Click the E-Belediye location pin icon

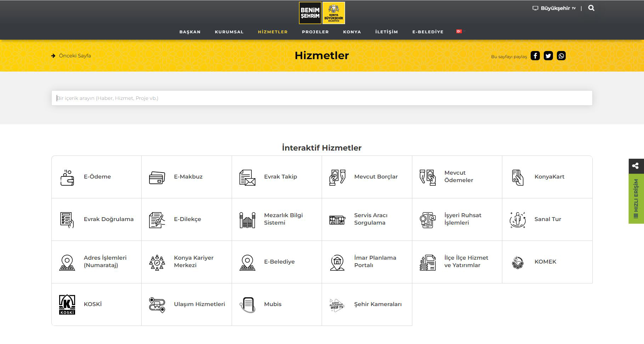(x=247, y=263)
